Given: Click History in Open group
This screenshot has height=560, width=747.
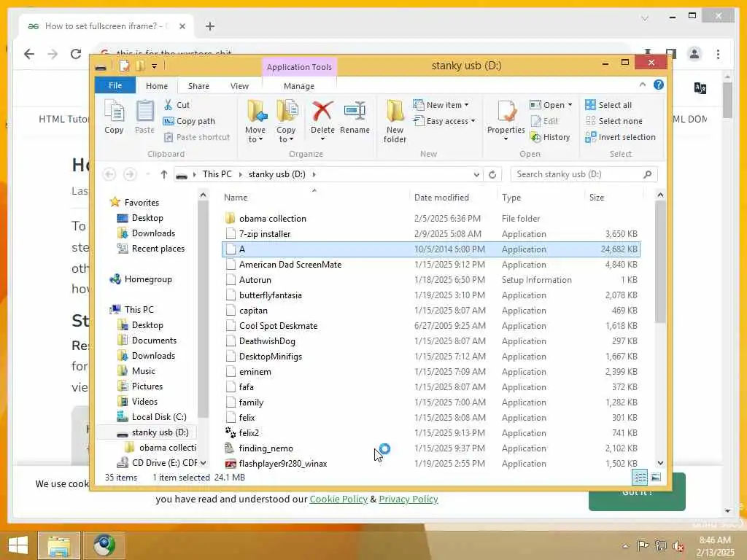Looking at the screenshot, I should pyautogui.click(x=550, y=137).
